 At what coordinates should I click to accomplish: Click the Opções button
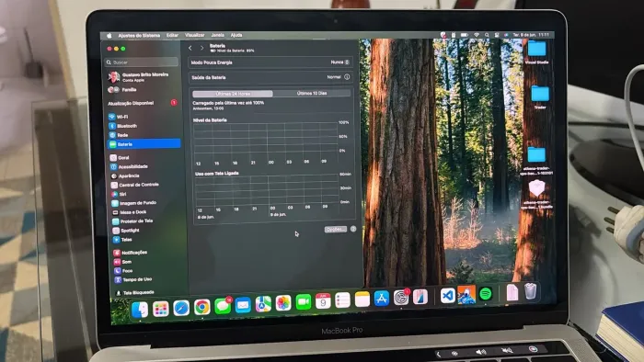coord(336,229)
